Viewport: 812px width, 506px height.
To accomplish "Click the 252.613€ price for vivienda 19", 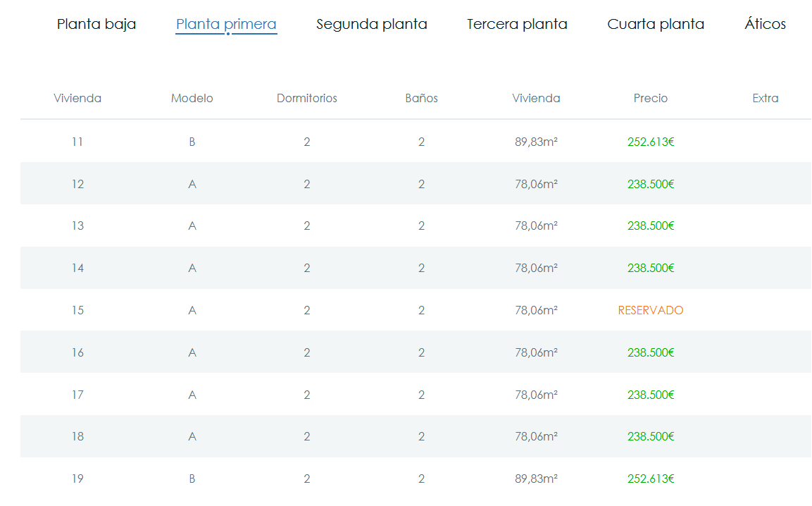I will point(651,479).
